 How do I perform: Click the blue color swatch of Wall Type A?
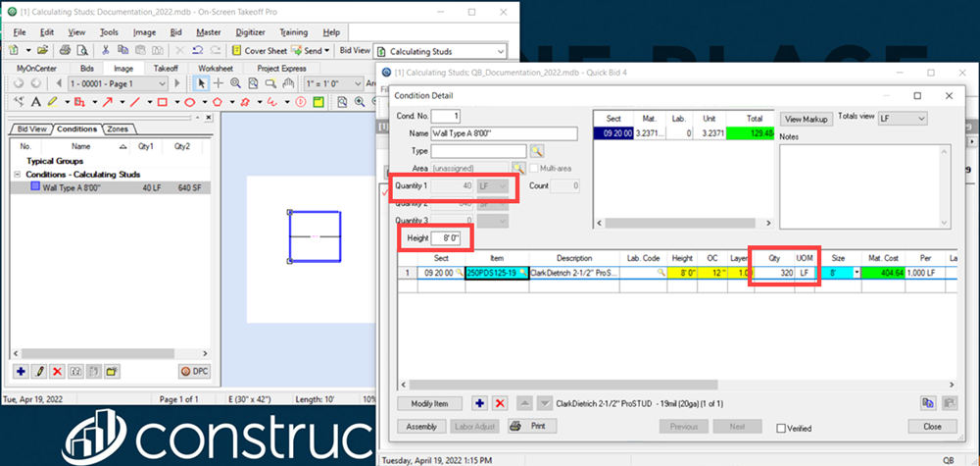click(x=35, y=187)
